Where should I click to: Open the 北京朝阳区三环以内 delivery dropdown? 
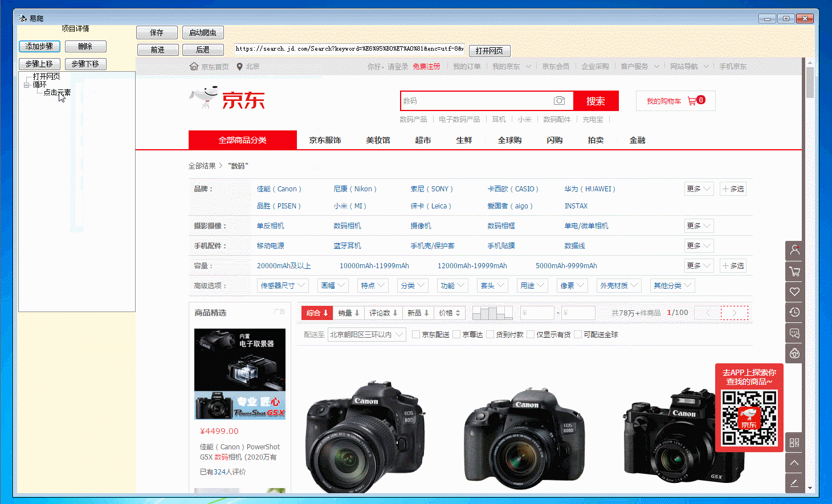[367, 334]
